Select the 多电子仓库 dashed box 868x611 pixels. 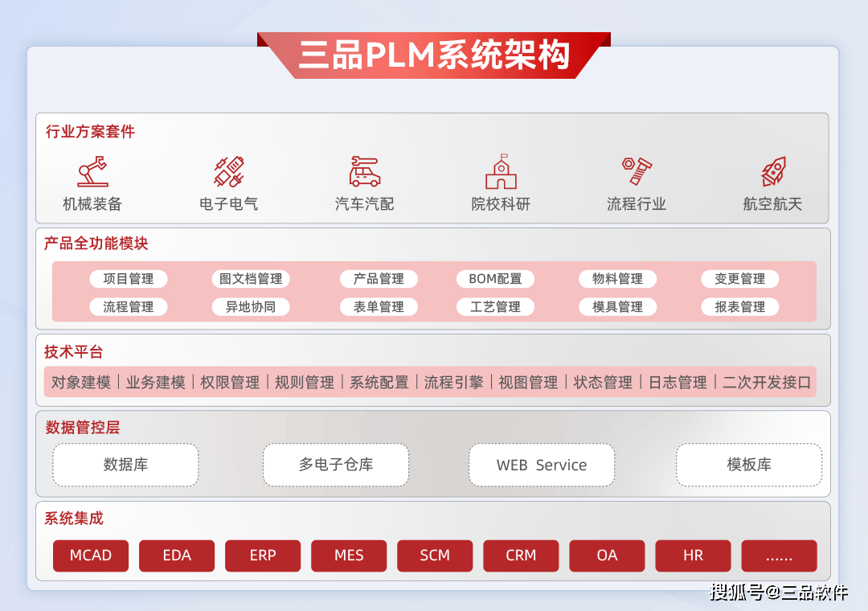(x=336, y=465)
